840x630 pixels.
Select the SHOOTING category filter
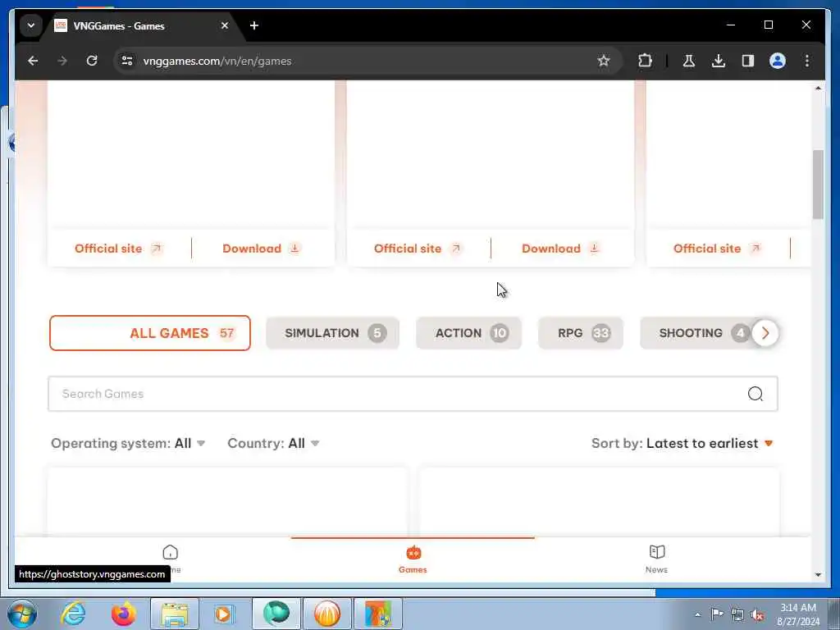(696, 333)
